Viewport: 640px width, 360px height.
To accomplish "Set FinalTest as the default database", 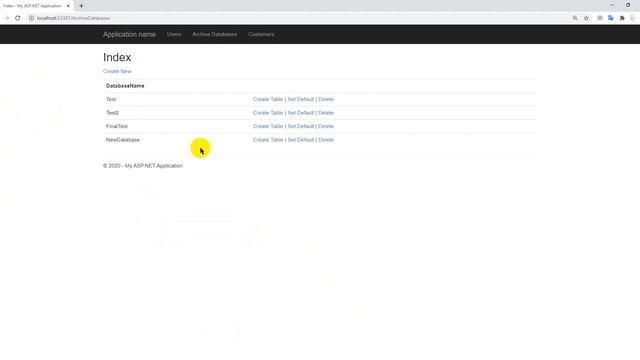I will 301,126.
